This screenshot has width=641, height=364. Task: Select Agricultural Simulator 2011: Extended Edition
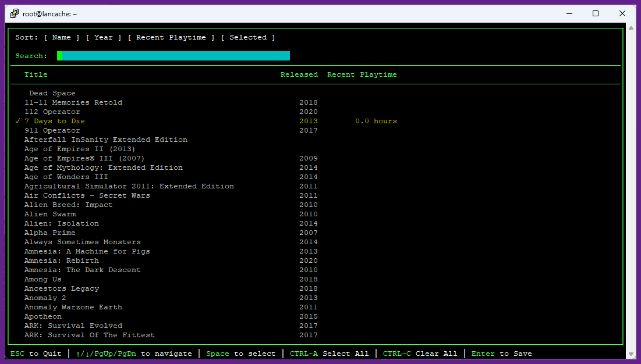coord(129,186)
